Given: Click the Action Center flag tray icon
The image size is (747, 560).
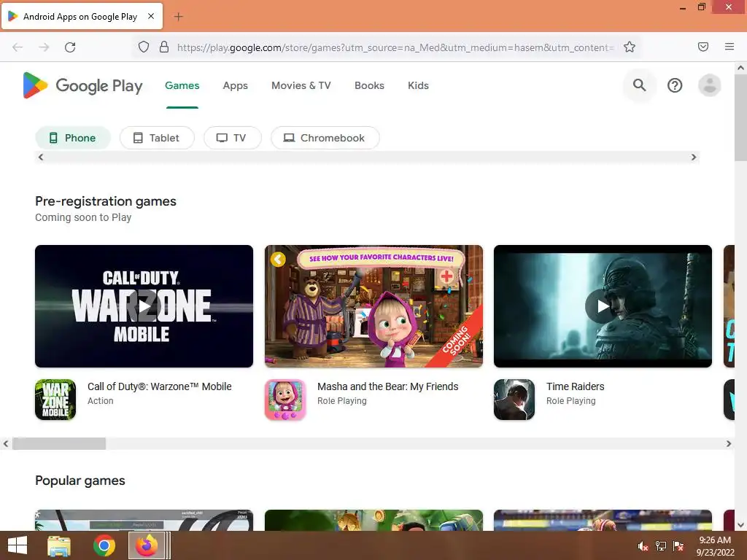Looking at the screenshot, I should click(x=678, y=546).
